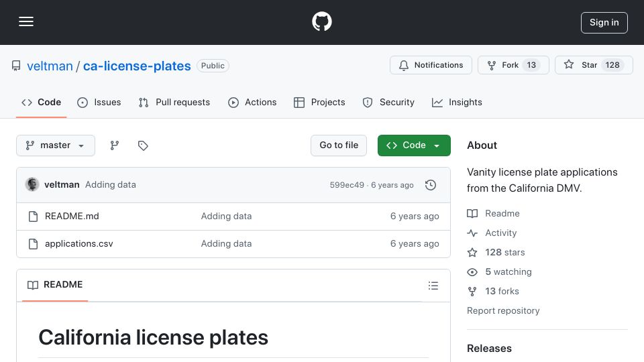View the 13 forks link
Screen dimensions: 644x362
tap(493, 292)
